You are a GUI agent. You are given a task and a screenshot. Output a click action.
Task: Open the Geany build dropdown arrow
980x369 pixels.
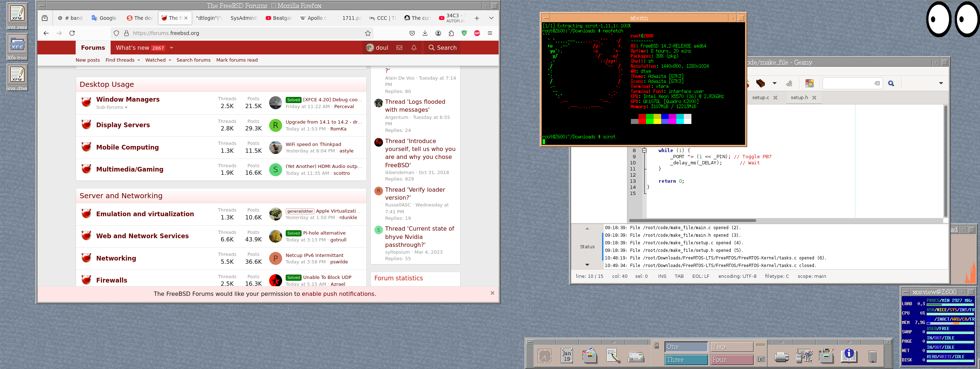[774, 83]
